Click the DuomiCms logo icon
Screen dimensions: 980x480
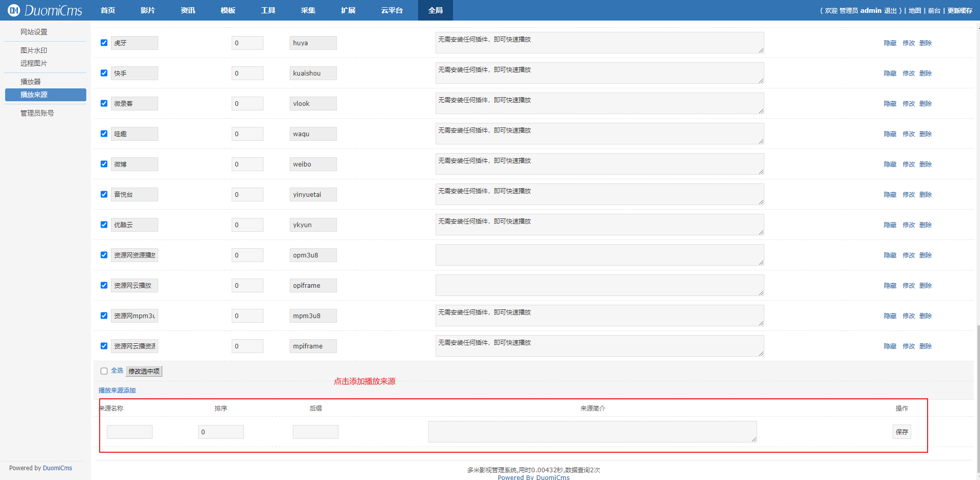[x=14, y=10]
